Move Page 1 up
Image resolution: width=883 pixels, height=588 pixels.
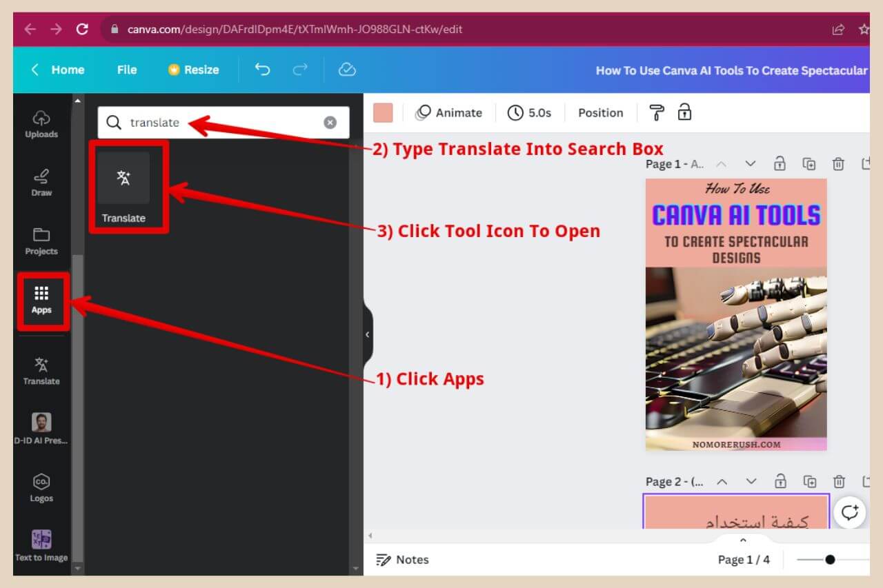tap(721, 164)
